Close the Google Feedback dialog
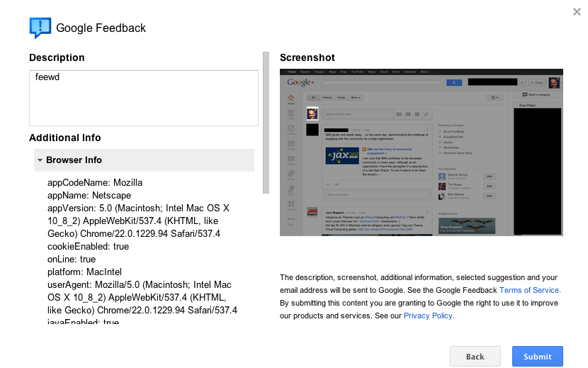The height and width of the screenshot is (368, 588). pyautogui.click(x=577, y=11)
